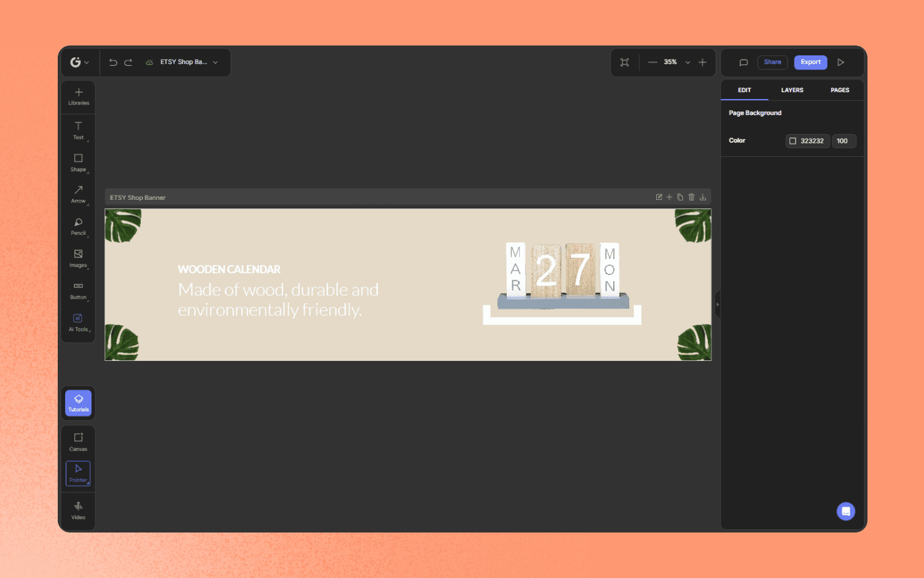Screen dimensions: 924x578
Task: Click the Share button
Action: (x=773, y=62)
